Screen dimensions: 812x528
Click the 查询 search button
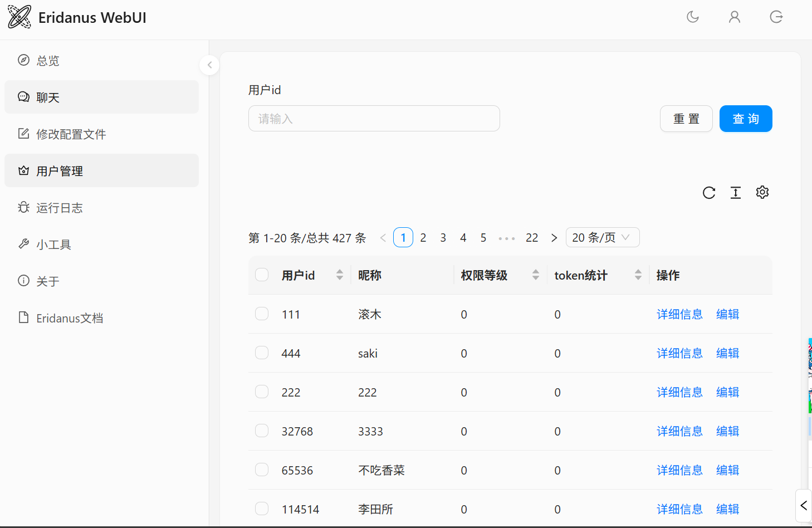pos(745,119)
